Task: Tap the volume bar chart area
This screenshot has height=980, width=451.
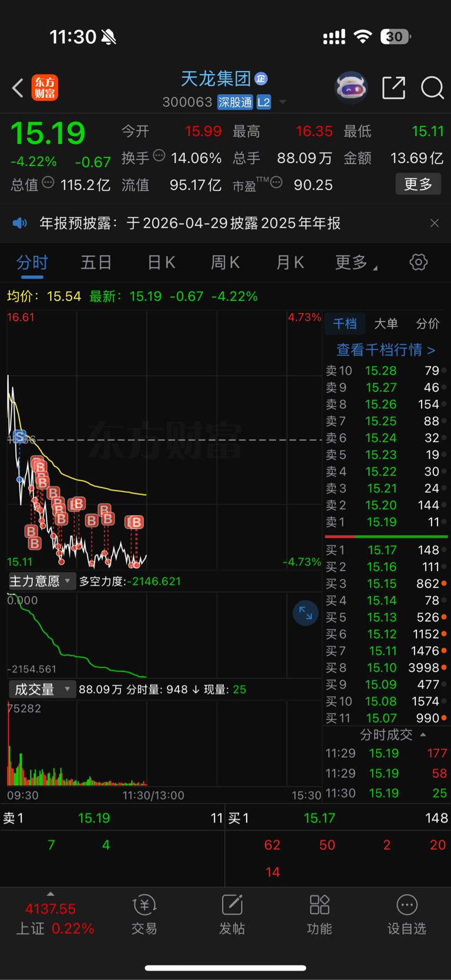Action: pos(164,743)
